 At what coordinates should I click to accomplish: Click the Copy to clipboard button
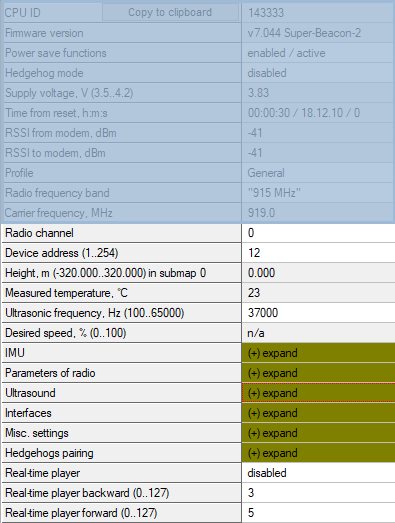(x=170, y=13)
